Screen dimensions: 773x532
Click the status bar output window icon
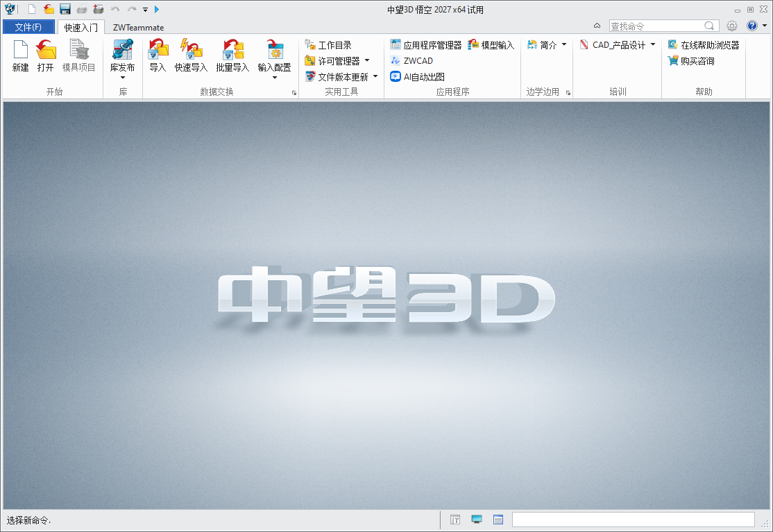click(498, 520)
